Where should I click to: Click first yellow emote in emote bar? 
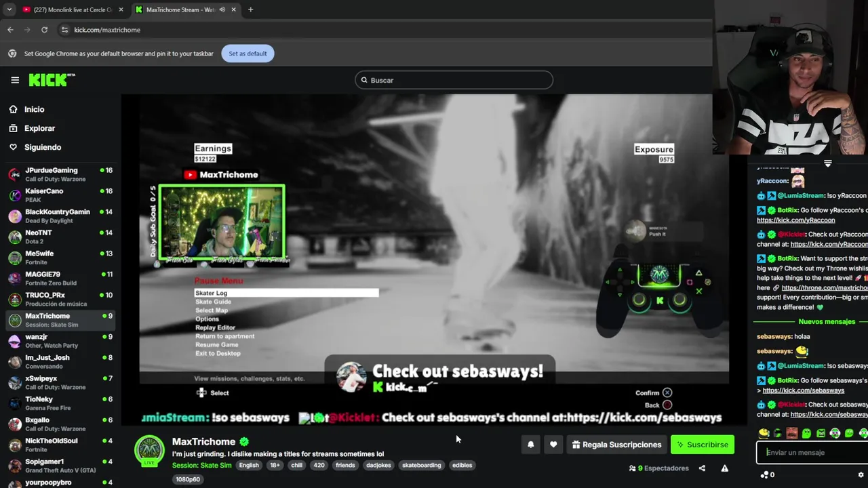(764, 433)
